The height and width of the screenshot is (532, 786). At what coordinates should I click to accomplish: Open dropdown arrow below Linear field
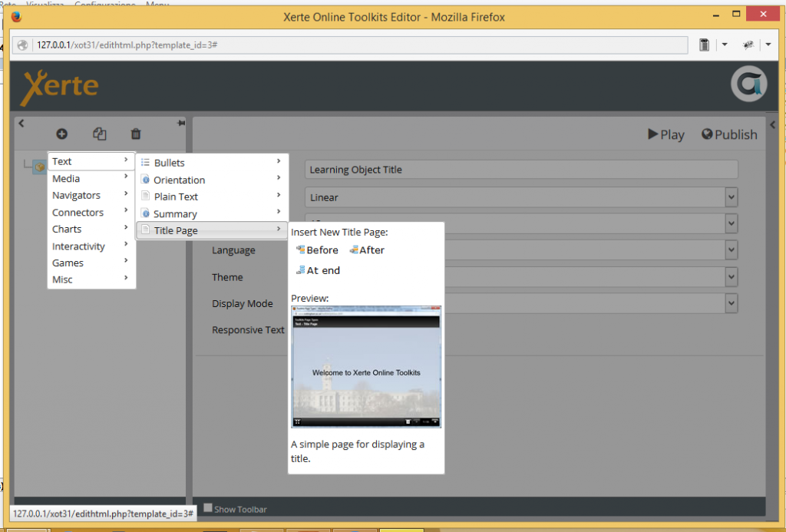(731, 223)
